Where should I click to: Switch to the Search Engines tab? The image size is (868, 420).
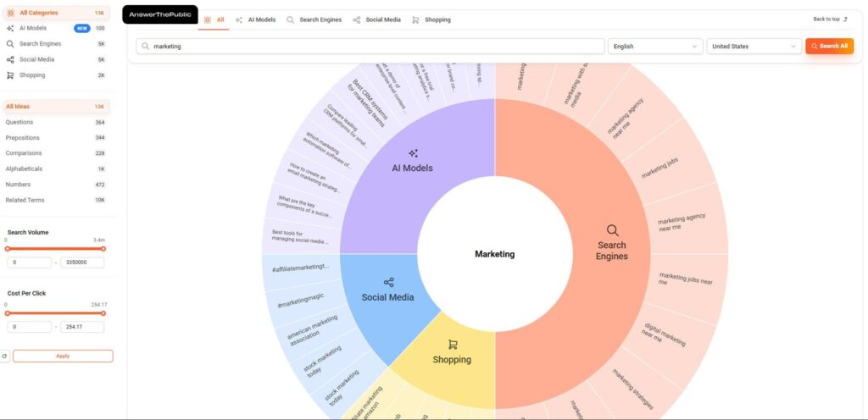point(314,19)
